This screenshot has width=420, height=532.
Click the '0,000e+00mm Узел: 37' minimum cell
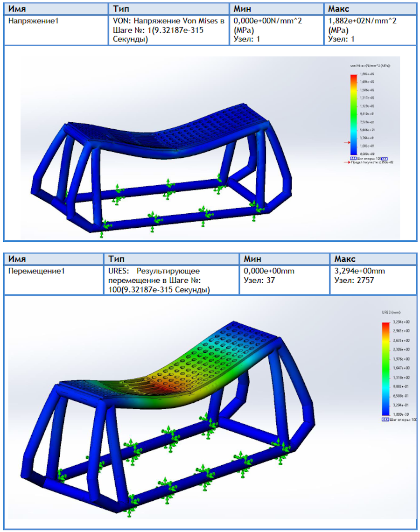(285, 280)
